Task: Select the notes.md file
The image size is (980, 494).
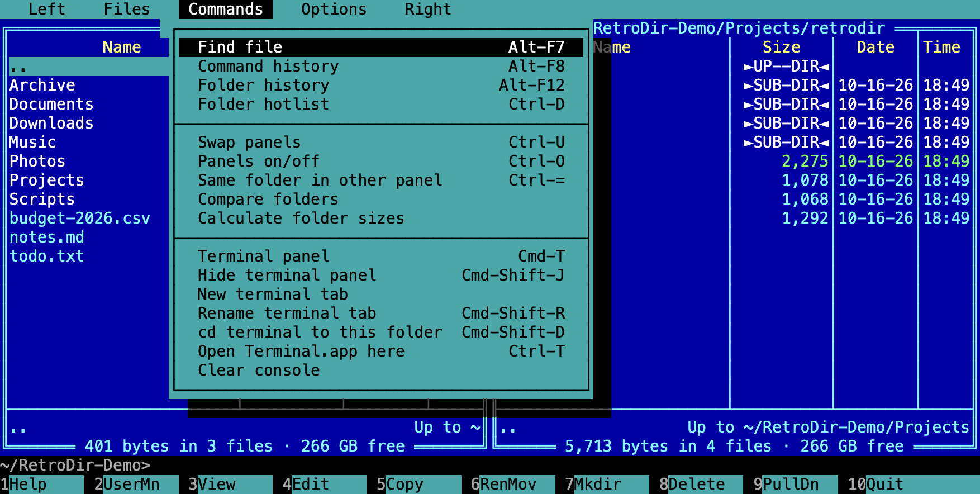Action: coord(89,237)
